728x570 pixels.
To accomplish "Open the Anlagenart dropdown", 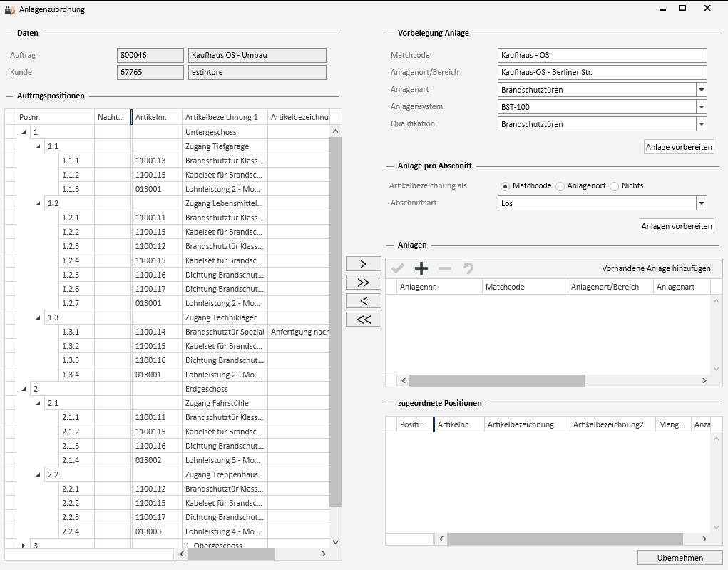I will coord(702,90).
